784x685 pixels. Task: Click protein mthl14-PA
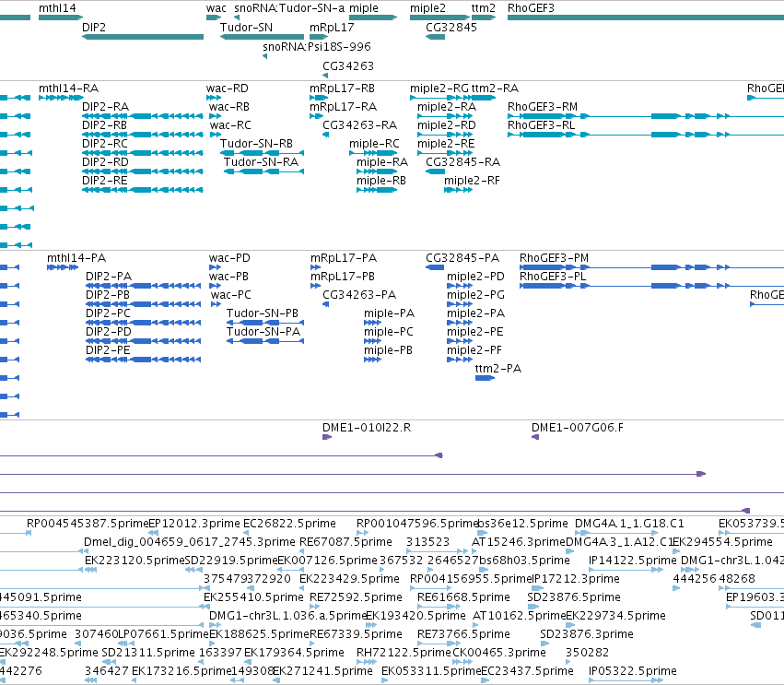click(63, 267)
